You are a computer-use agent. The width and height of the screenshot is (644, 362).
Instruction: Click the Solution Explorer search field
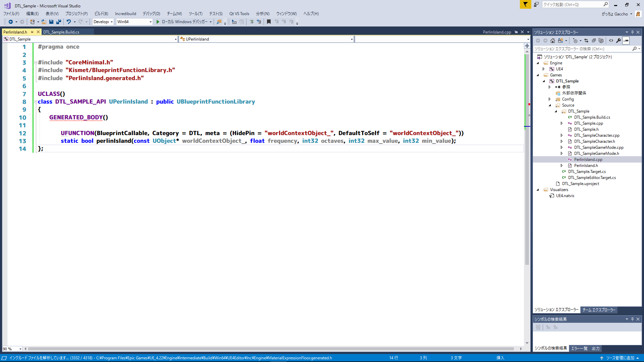(x=582, y=49)
